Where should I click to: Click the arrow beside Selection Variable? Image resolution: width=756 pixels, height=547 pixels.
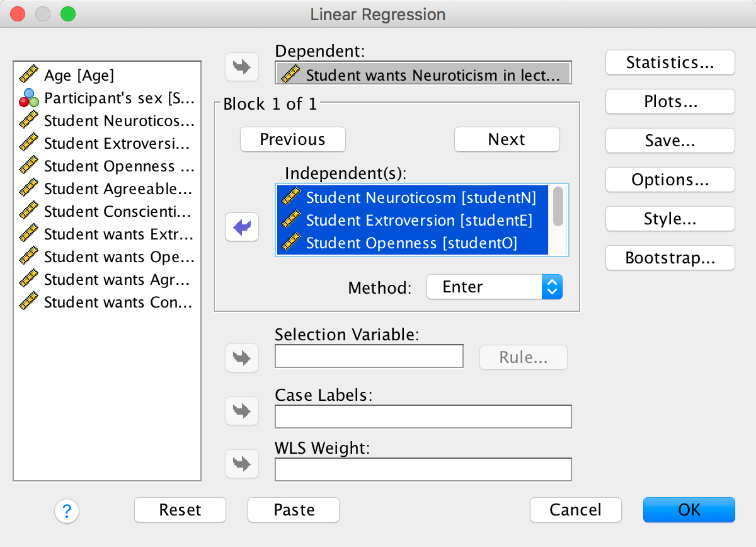pyautogui.click(x=242, y=358)
